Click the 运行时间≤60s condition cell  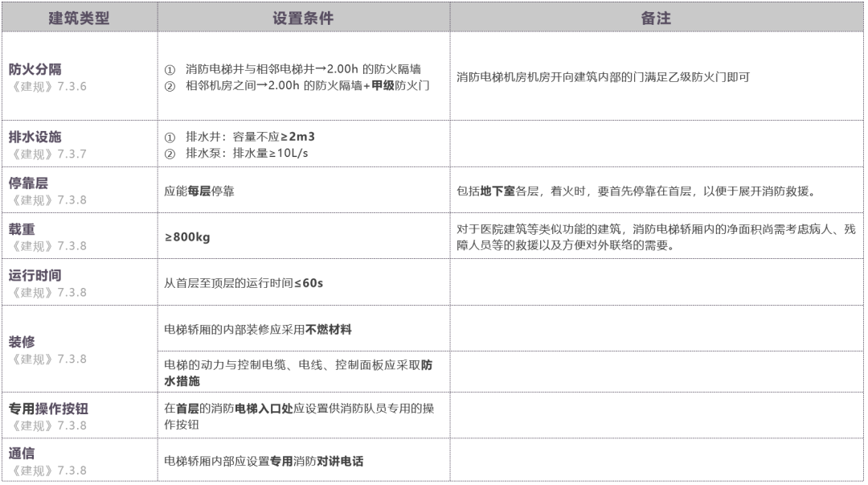click(x=244, y=285)
